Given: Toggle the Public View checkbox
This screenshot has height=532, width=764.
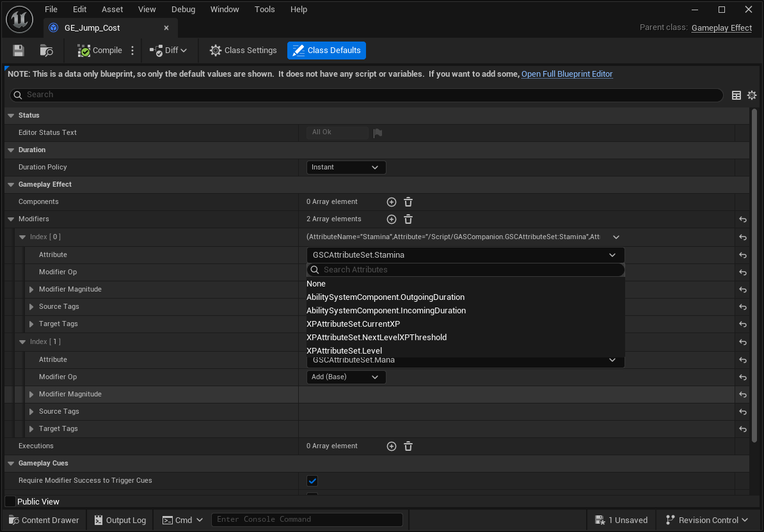Looking at the screenshot, I should click(x=10, y=501).
